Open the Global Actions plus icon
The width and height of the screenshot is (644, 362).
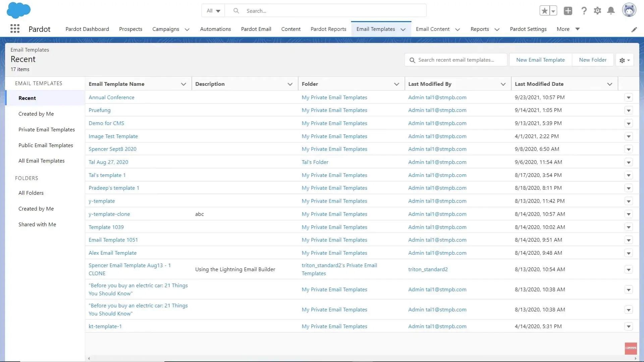tap(568, 11)
